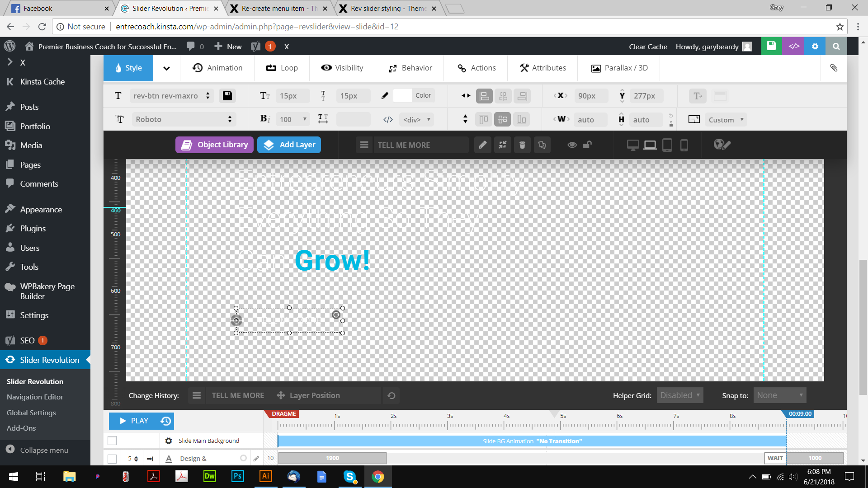The height and width of the screenshot is (488, 868).
Task: Open Photoshop from the Windows taskbar
Action: tap(238, 476)
